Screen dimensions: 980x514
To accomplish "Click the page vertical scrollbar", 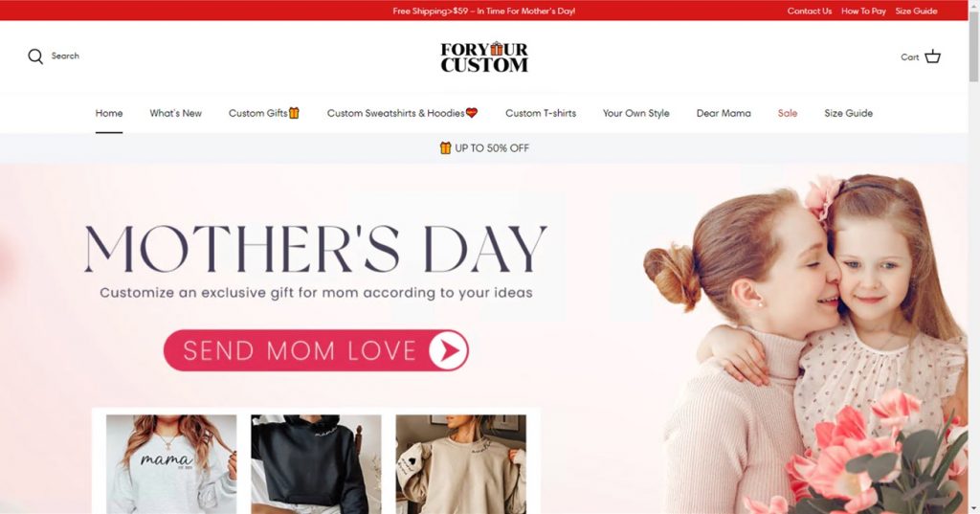I will click(973, 257).
